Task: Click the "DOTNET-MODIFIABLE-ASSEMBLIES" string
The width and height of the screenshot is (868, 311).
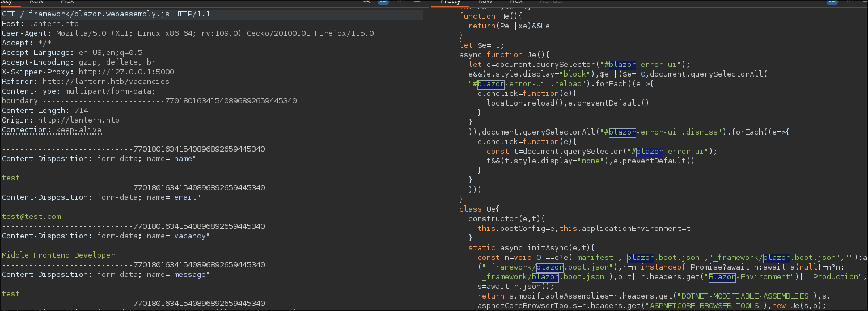Action: [744, 296]
